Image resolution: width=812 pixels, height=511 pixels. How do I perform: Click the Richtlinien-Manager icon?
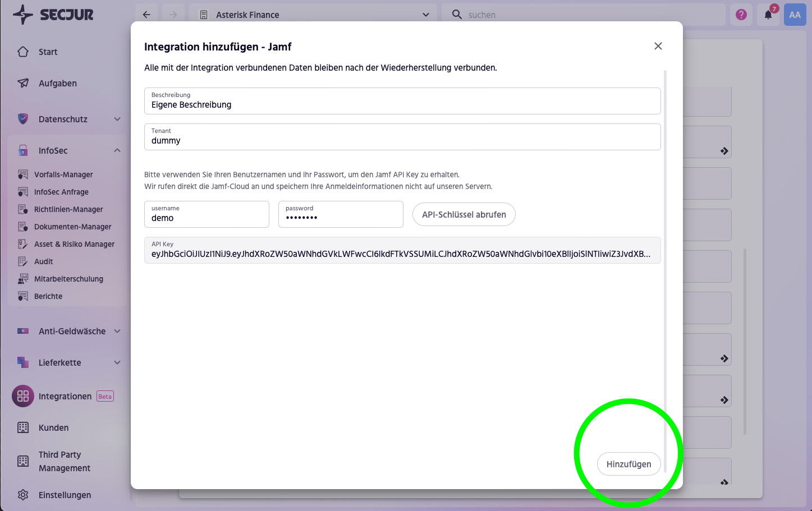[x=23, y=209]
